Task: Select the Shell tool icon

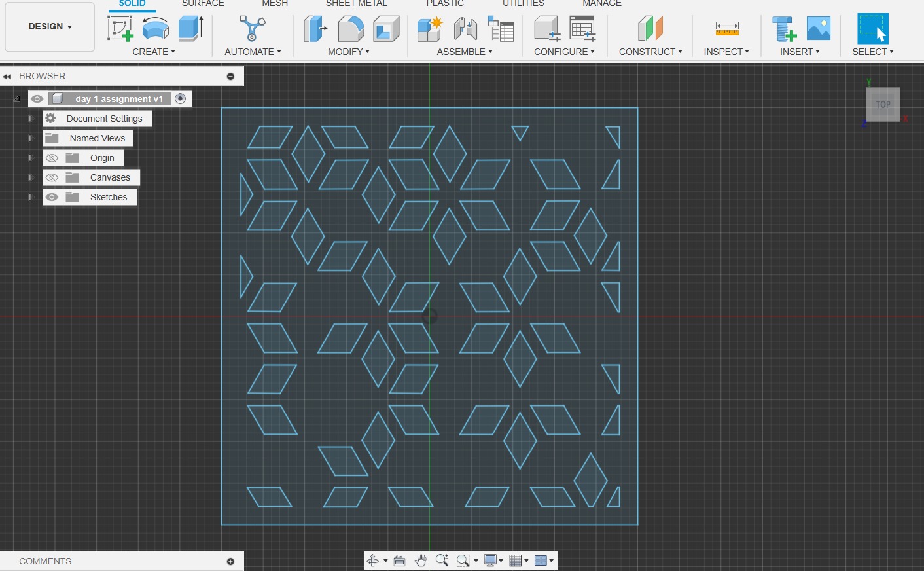Action: click(386, 29)
